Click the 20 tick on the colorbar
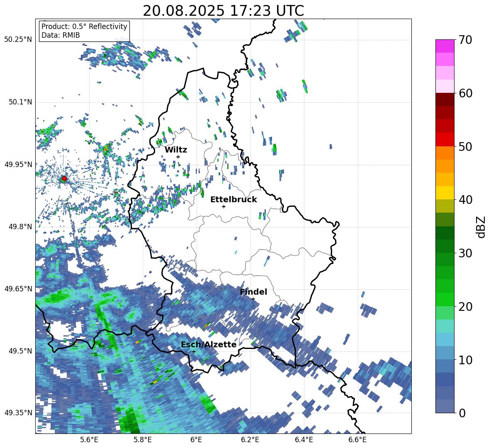The height and width of the screenshot is (448, 491). [465, 306]
